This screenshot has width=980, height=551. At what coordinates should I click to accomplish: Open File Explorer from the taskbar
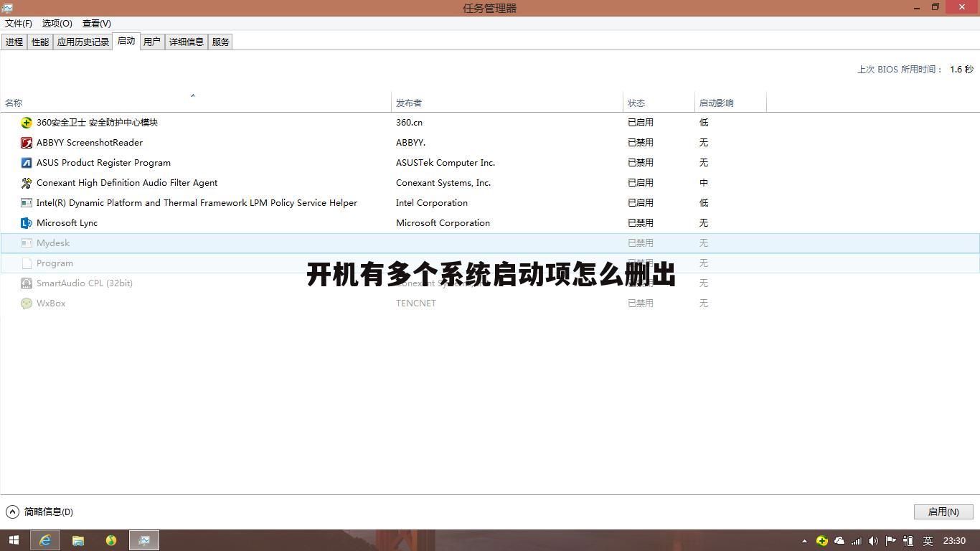click(78, 540)
